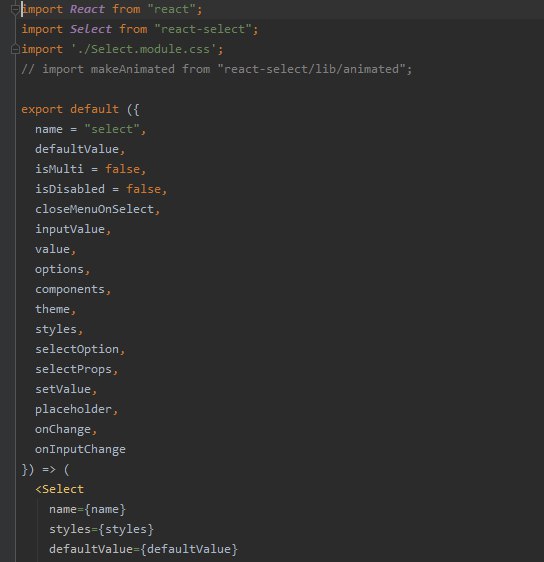
Task: Click the inputValue parameter
Action: 70,229
